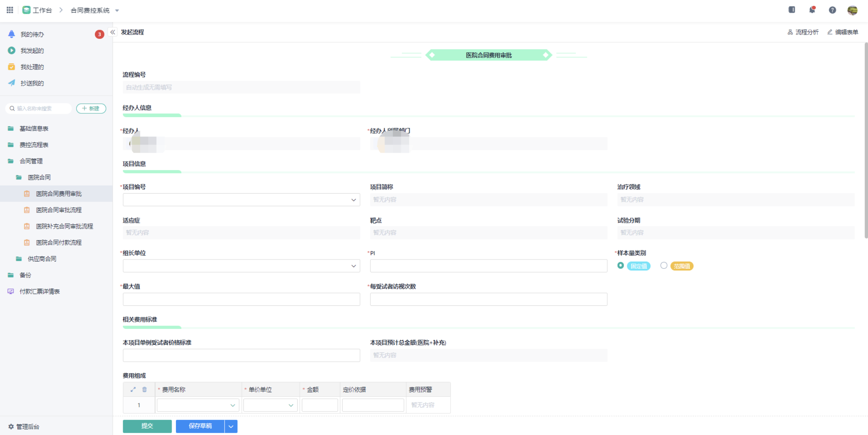868x435 pixels.
Task: Open 我的待办 in sidebar
Action: coord(32,34)
